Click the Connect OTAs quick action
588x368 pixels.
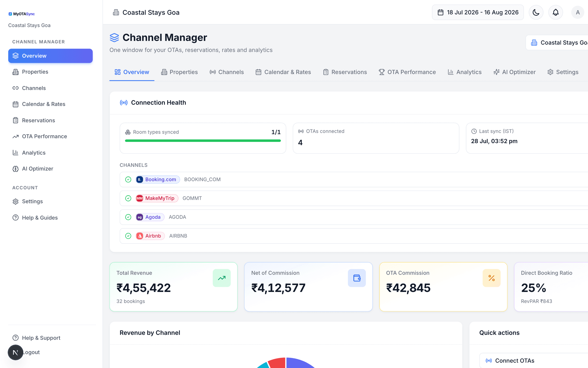(533, 361)
